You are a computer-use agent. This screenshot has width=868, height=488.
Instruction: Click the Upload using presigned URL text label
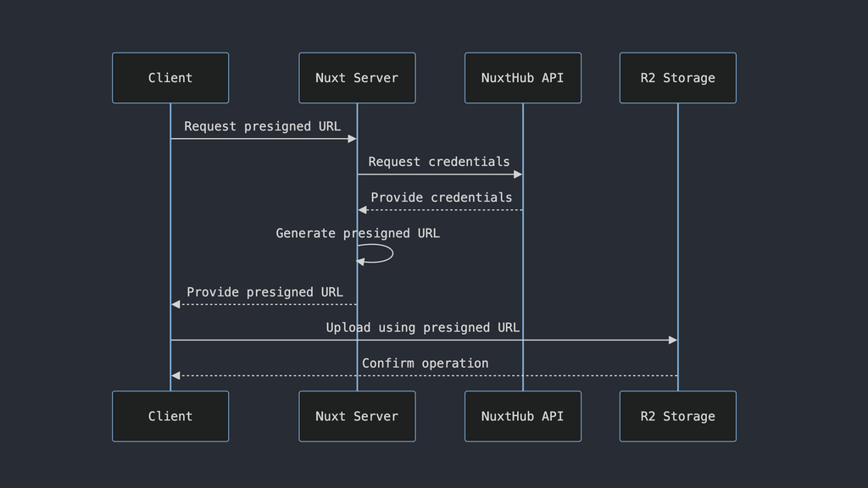422,327
